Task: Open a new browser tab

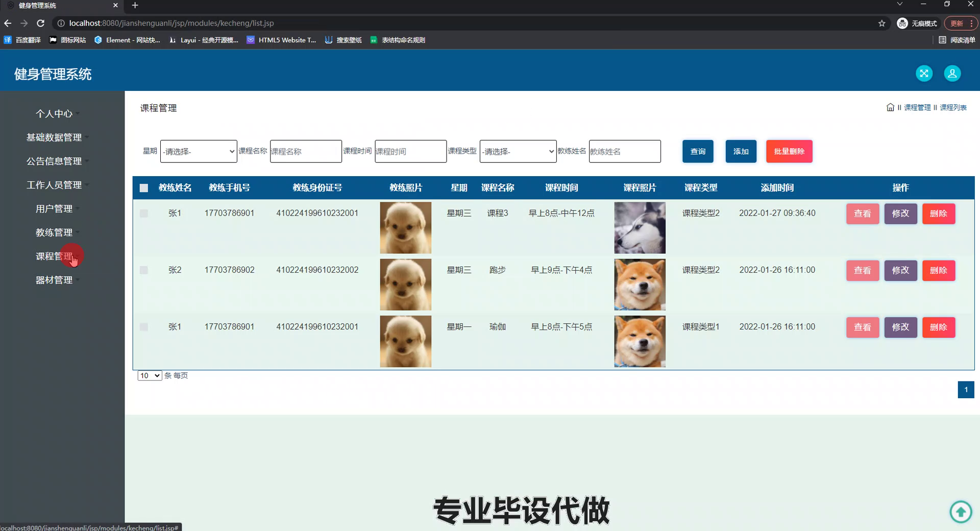Action: coord(135,5)
